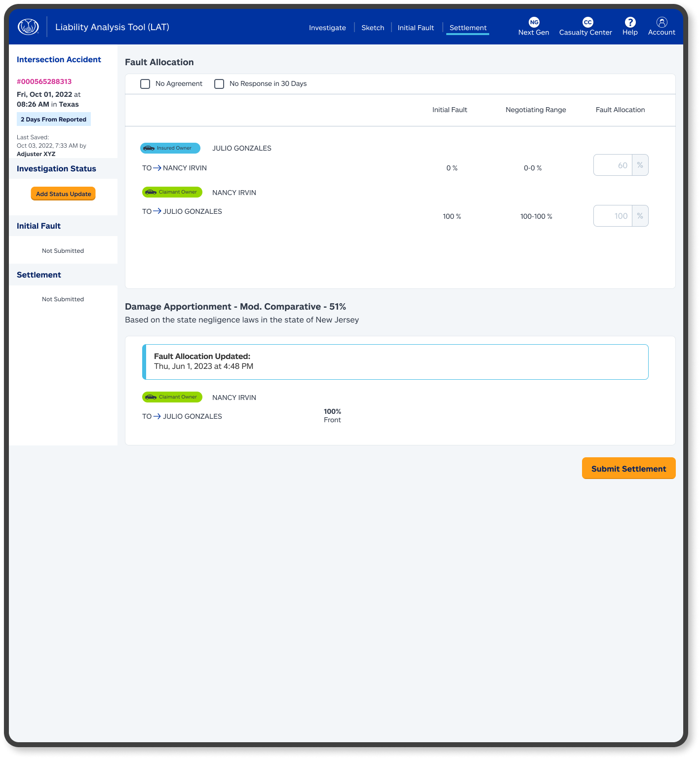The image size is (700, 759).
Task: Click the Damage Apportionment section heading
Action: (x=235, y=307)
